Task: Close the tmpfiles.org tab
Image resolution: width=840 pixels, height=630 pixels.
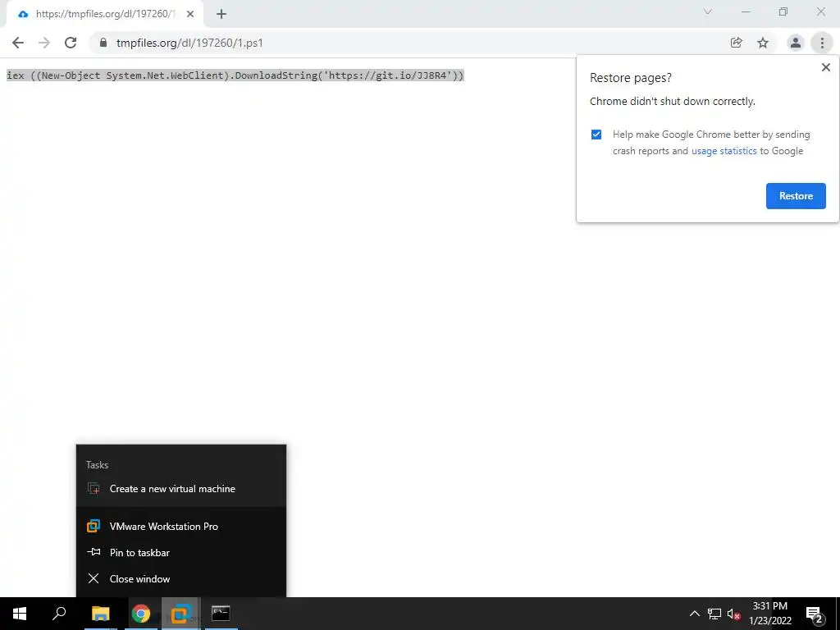Action: tap(190, 14)
